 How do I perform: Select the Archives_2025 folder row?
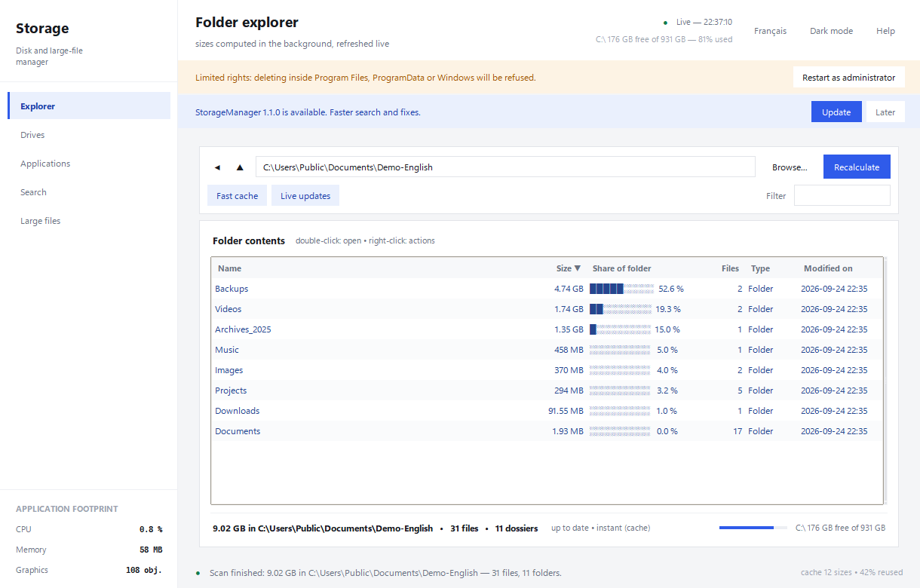[x=547, y=329]
